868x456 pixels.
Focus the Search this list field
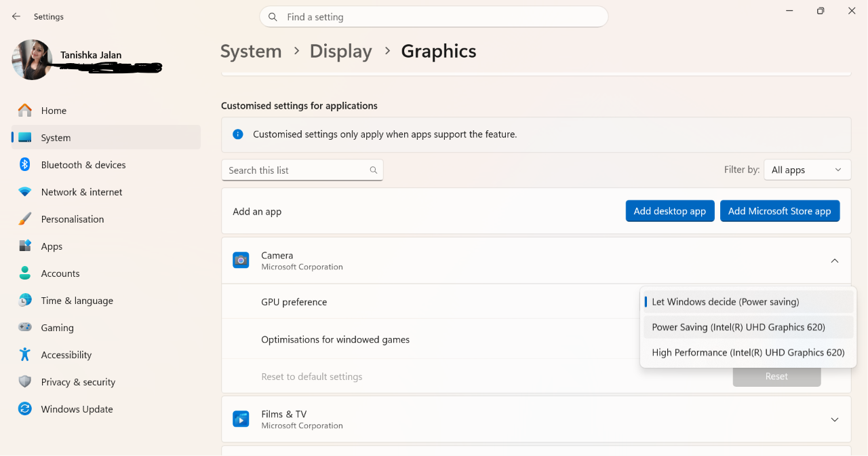tap(302, 170)
